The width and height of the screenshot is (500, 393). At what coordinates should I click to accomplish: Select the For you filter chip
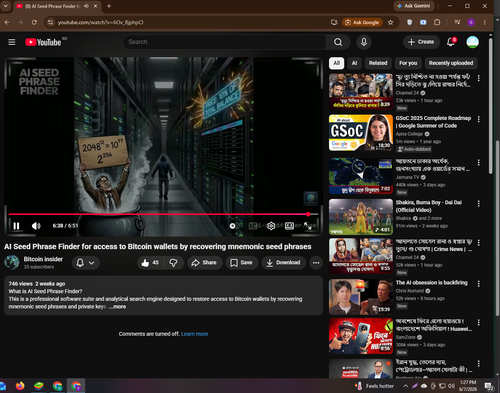408,63
